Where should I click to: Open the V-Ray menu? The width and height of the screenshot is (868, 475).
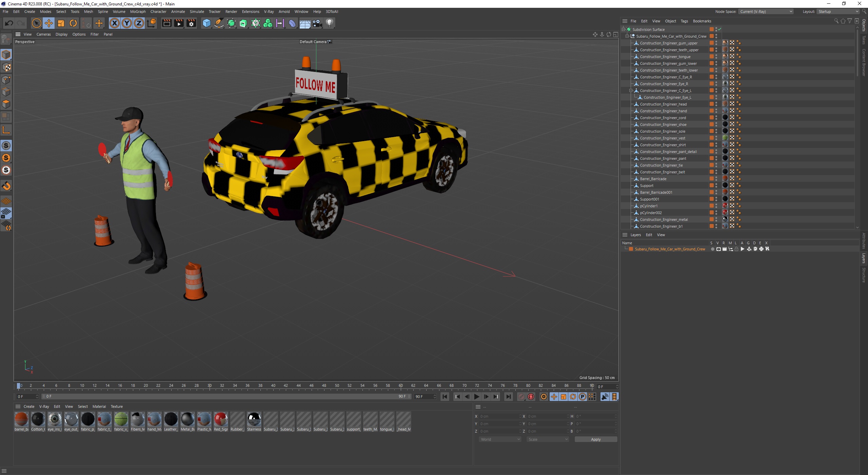coord(269,12)
